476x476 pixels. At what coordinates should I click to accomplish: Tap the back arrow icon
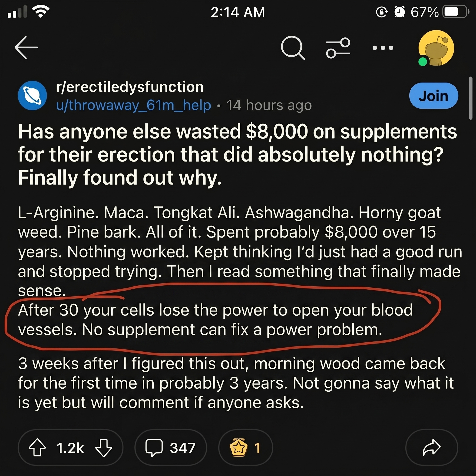(x=26, y=48)
